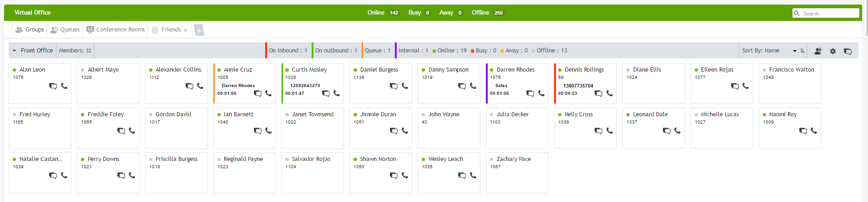The image size is (868, 202).
Task: Toggle the sort order direction
Action: [802, 51]
